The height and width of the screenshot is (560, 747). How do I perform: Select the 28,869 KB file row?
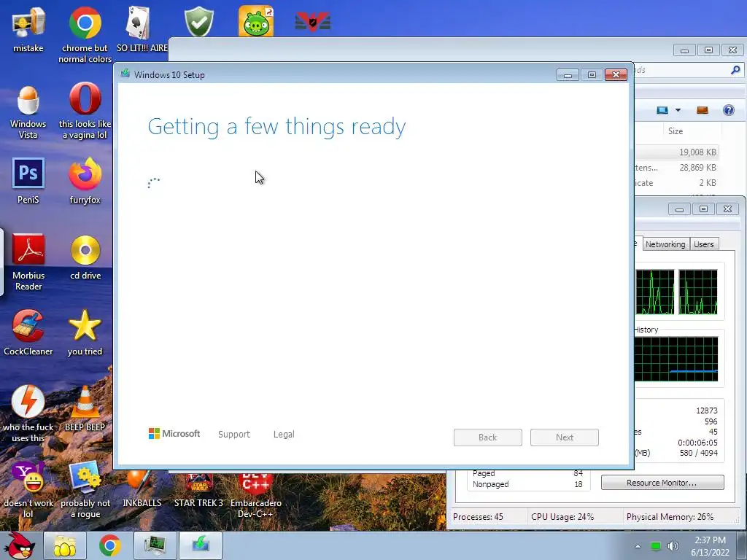pos(676,167)
